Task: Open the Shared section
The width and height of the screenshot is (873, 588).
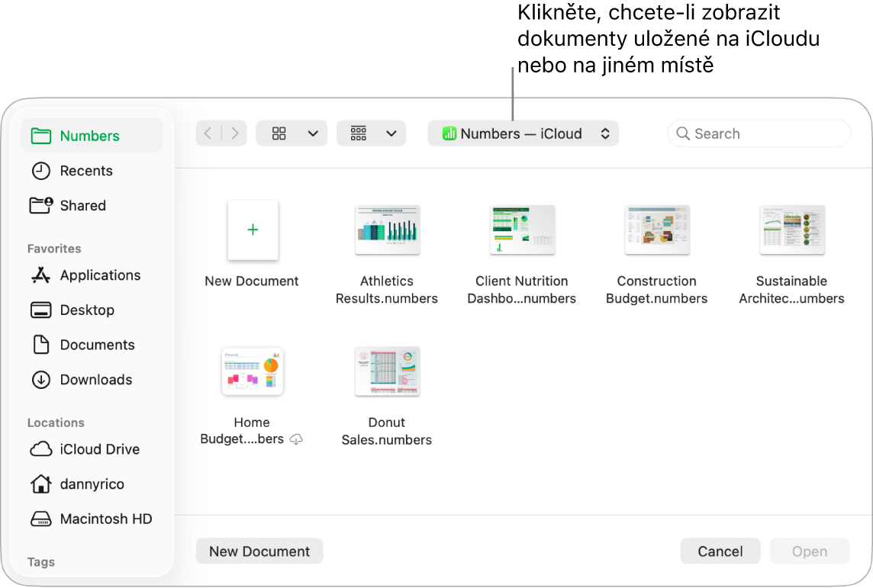Action: (83, 205)
